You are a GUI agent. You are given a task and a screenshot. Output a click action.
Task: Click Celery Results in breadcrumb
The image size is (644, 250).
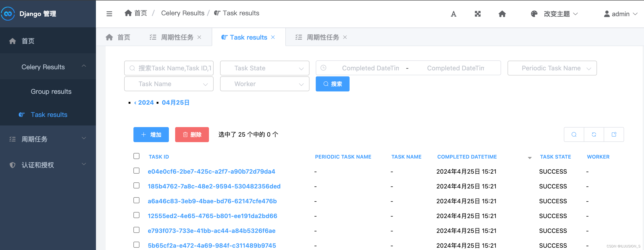pos(183,13)
